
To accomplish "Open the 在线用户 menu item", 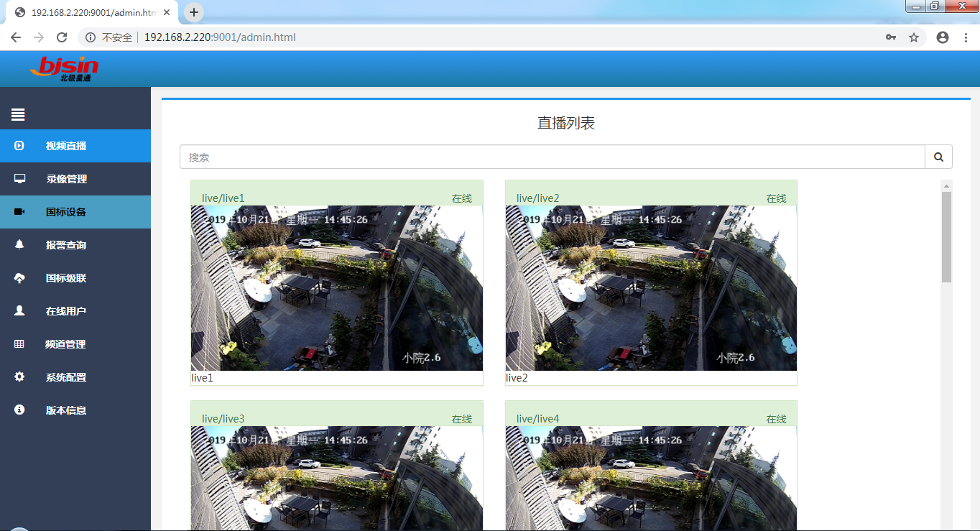I will [75, 311].
